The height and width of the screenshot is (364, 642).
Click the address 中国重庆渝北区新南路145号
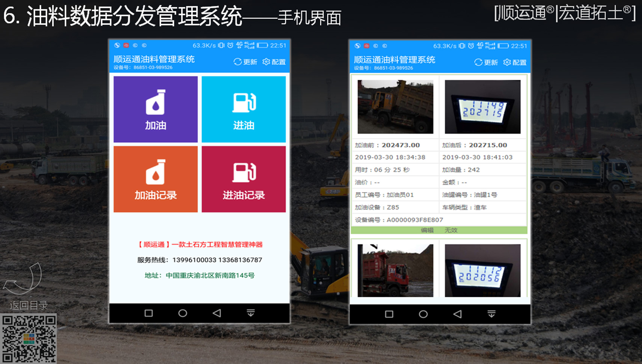pos(199,275)
